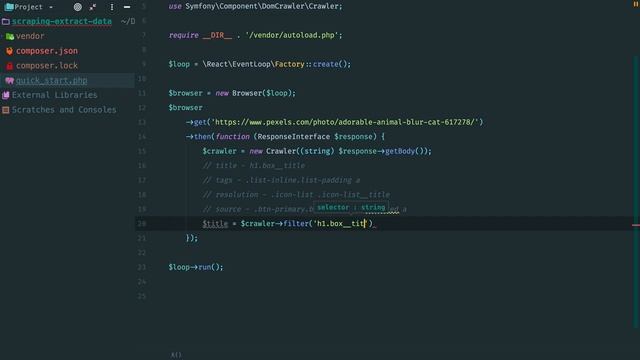Screen dimensions: 640x360
Task: Click the Scratches and Consoles icon
Action: click(6, 110)
